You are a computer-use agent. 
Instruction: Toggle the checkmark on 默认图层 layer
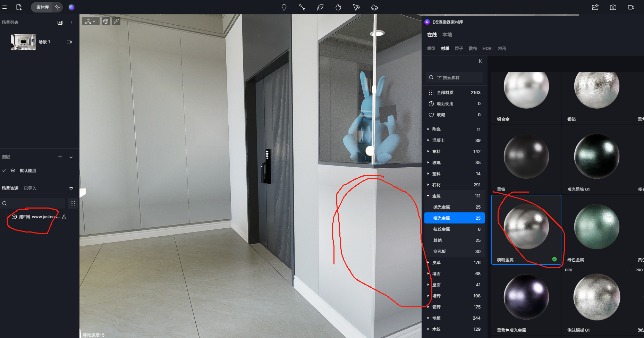click(5, 170)
